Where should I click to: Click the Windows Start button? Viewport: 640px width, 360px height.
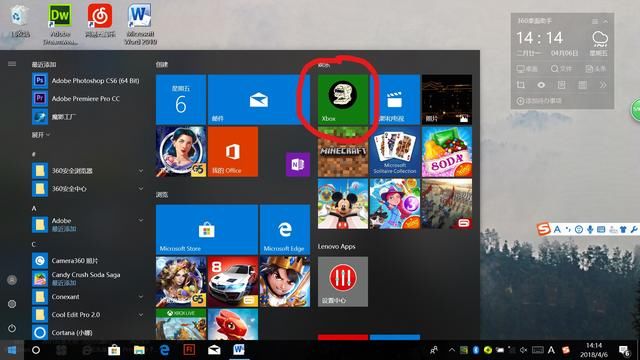(x=12, y=350)
